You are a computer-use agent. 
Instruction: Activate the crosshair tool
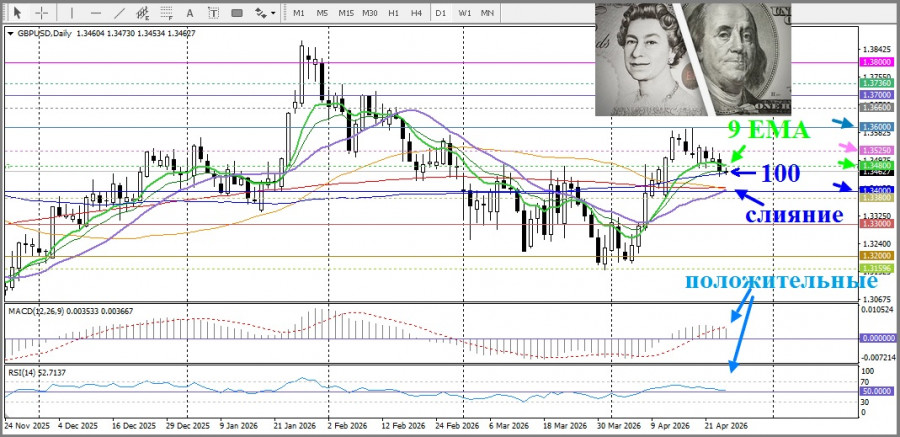40,12
